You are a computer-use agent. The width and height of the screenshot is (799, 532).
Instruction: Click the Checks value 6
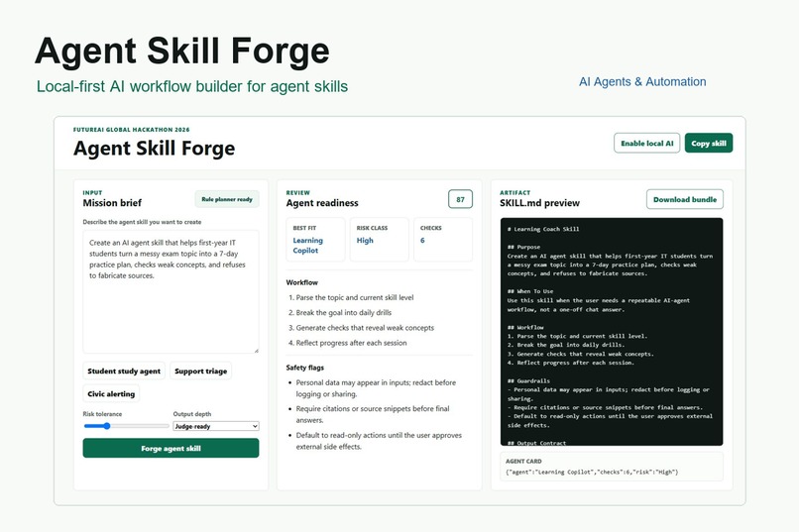coord(422,241)
